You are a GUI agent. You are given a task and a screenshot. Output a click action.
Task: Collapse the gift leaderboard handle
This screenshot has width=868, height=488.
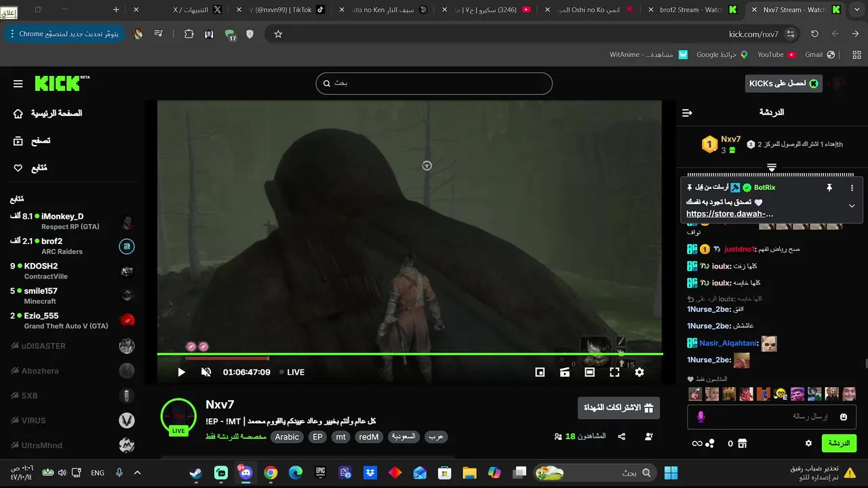point(772,167)
